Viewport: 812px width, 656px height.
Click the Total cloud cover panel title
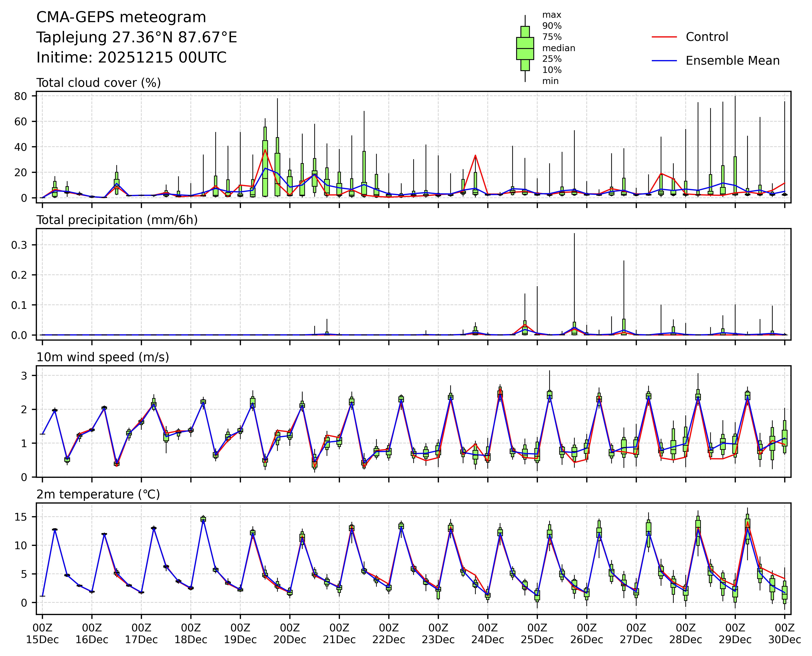[x=98, y=83]
